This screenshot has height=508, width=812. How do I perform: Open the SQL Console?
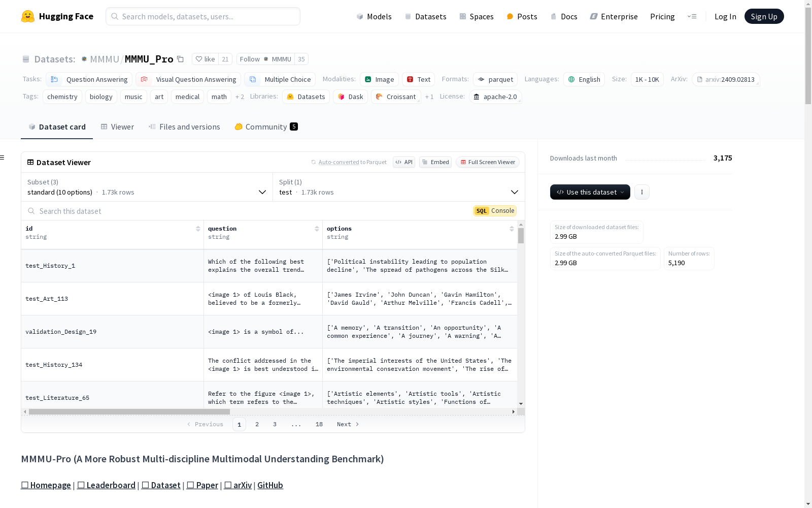495,211
